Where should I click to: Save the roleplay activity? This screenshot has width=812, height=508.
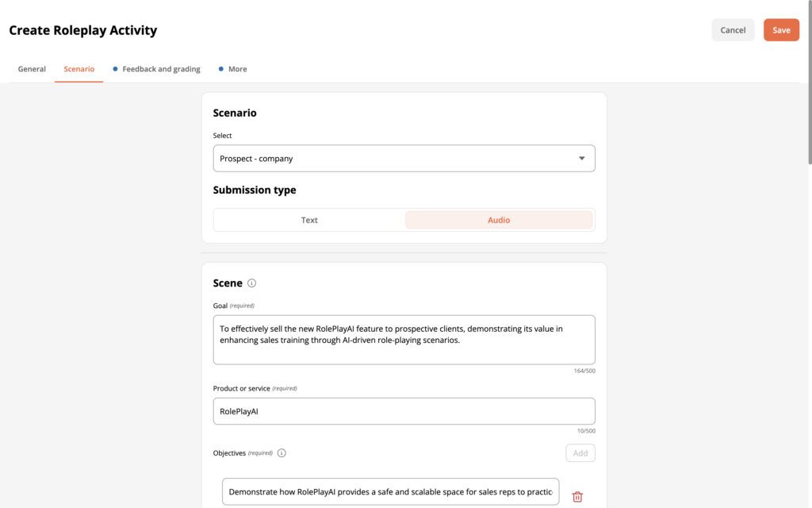point(781,30)
